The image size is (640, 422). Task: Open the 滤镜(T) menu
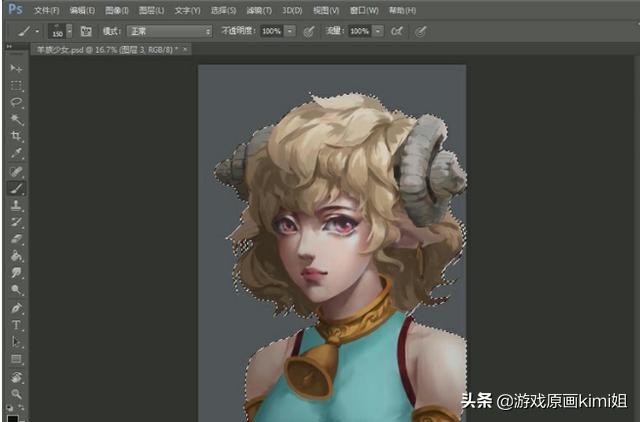click(259, 10)
